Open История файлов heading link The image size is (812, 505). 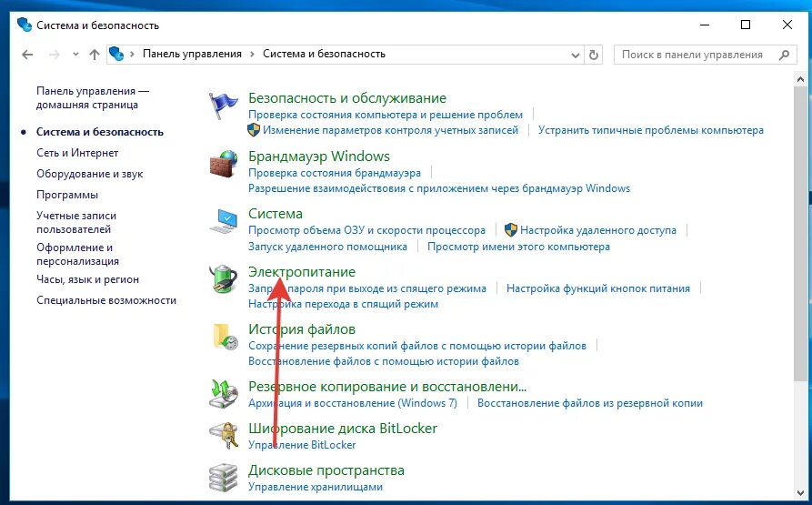[x=302, y=328]
